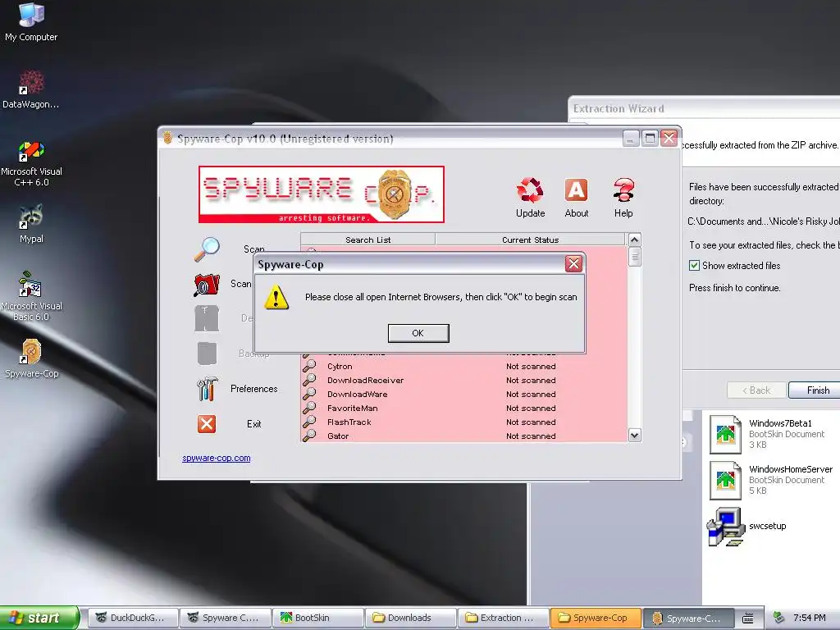Click the Spyware-Cop banner logo
The height and width of the screenshot is (630, 840).
[322, 194]
